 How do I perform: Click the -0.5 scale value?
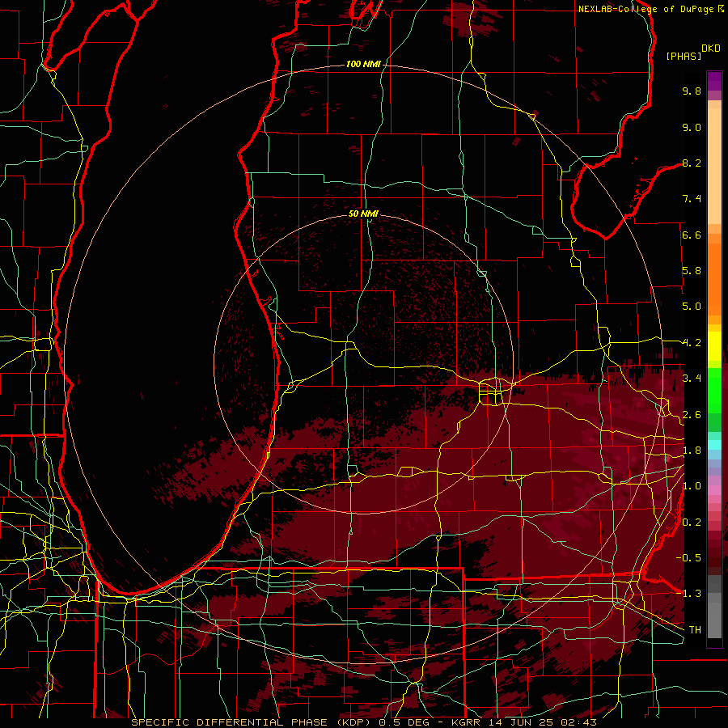688,558
